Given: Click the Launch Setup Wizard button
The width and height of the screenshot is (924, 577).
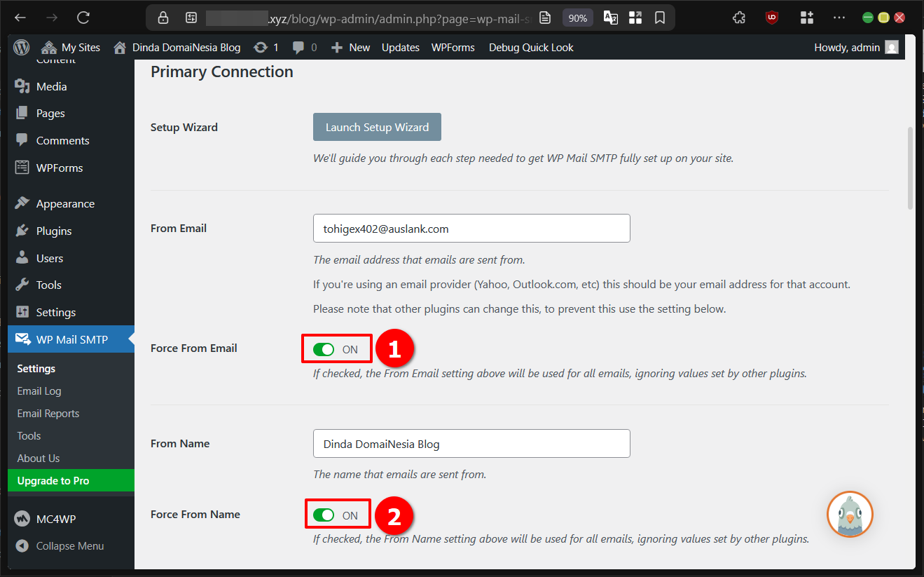Looking at the screenshot, I should (377, 127).
